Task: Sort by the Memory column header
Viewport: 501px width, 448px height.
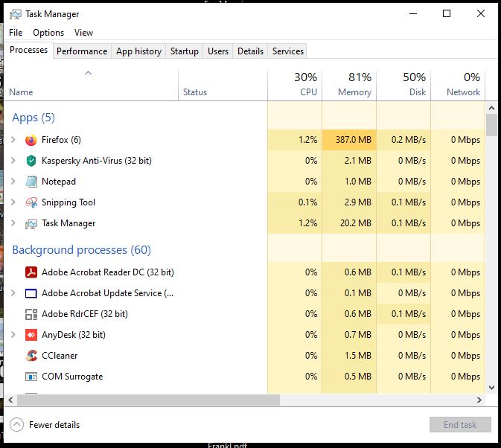Action: pos(349,86)
